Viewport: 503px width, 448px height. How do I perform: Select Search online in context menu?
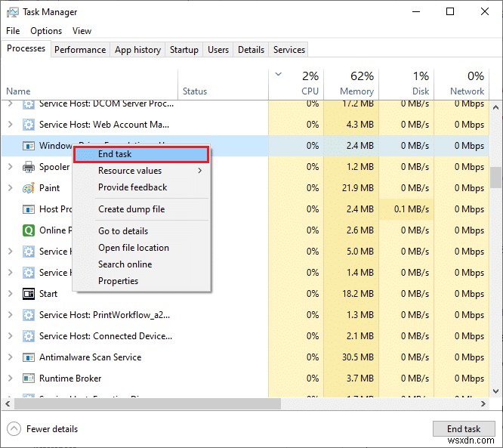(x=141, y=264)
